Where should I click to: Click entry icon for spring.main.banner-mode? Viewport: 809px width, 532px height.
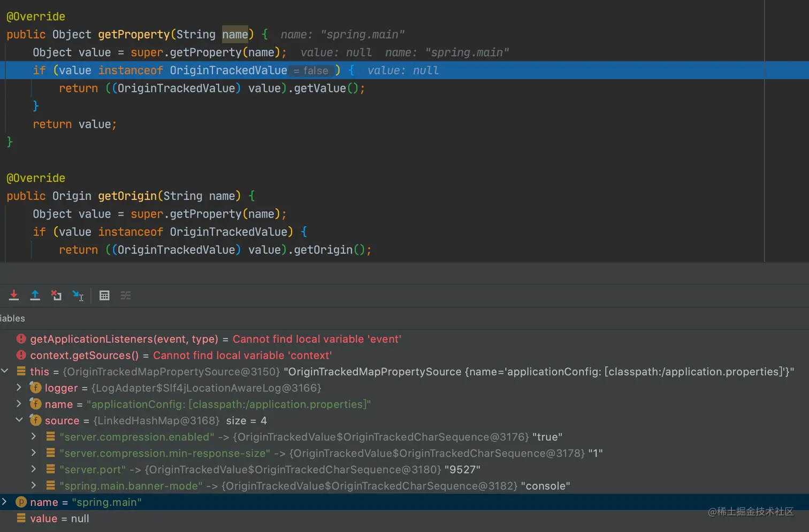tap(51, 485)
